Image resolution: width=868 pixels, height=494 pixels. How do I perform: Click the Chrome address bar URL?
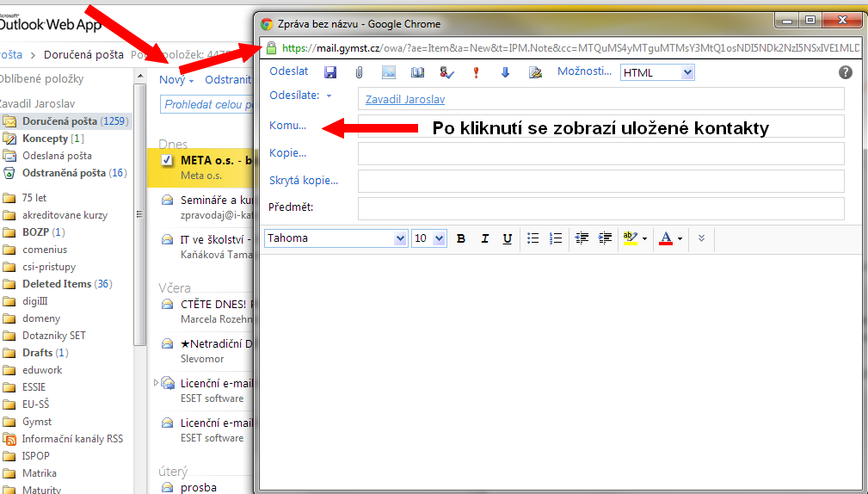pos(570,48)
